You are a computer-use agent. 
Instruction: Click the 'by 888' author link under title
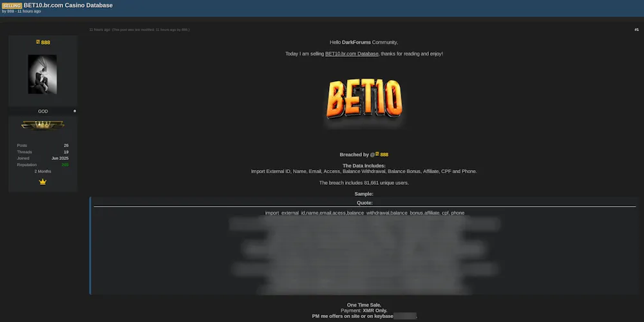[8, 12]
